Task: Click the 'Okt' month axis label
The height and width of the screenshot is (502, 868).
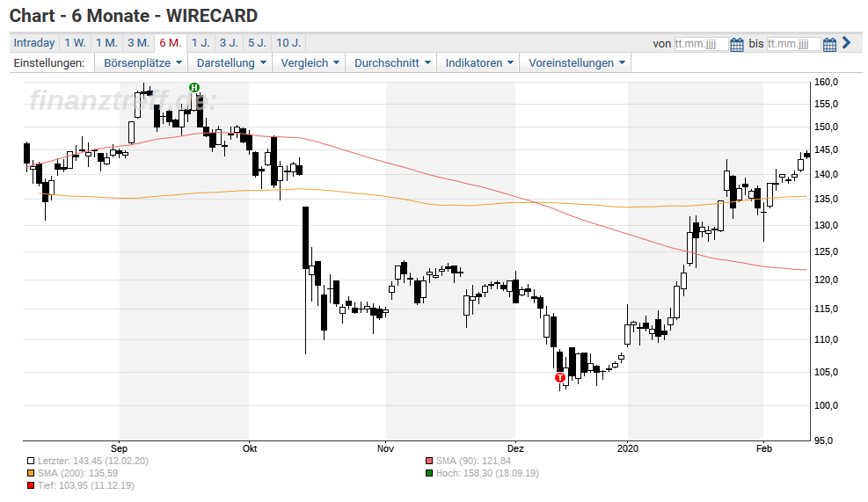Action: (x=250, y=448)
